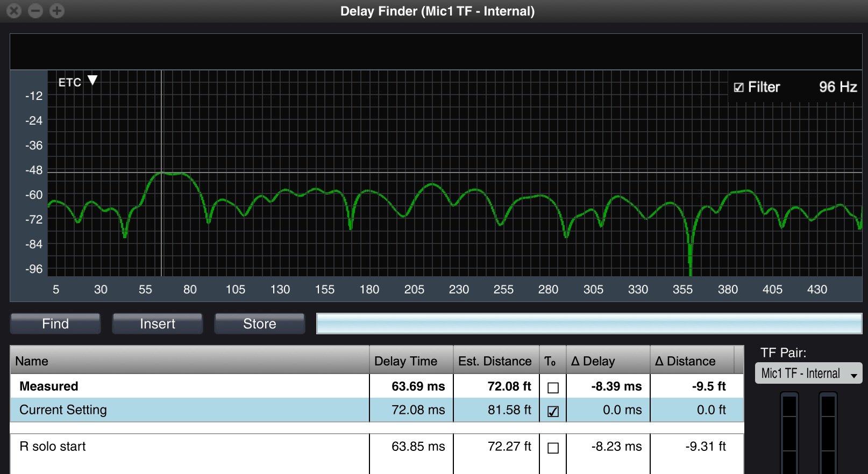Click the Insert button

[x=158, y=324]
